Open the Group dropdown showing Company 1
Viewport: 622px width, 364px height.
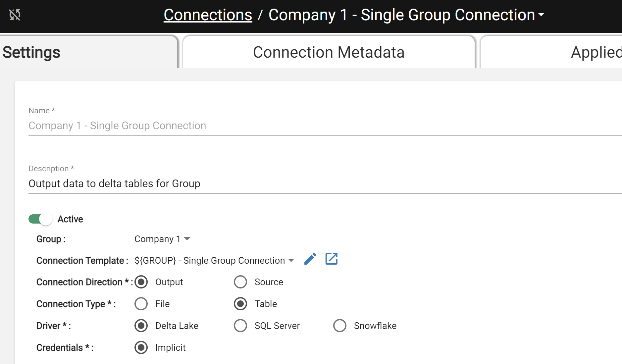[x=162, y=239]
